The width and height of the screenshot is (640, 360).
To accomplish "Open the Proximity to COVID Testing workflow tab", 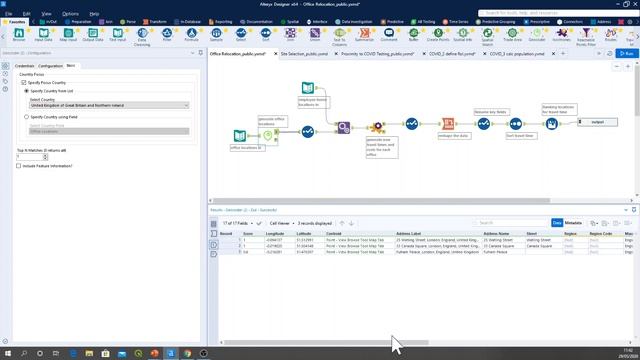I will pos(378,54).
